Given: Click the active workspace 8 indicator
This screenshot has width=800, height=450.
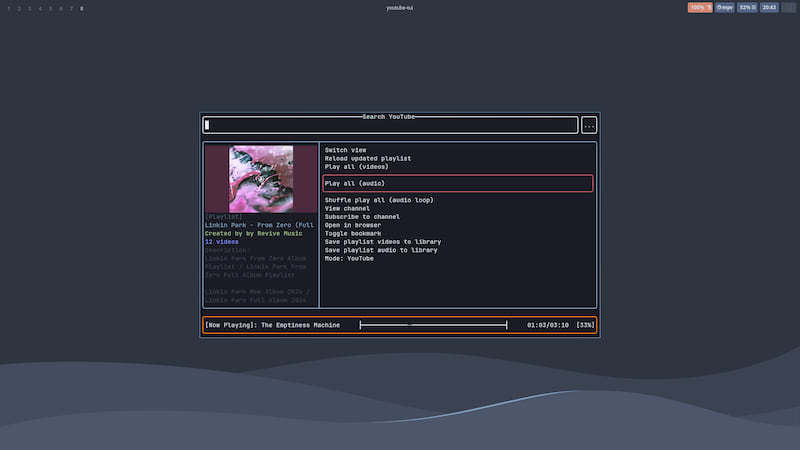Looking at the screenshot, I should click(x=82, y=9).
